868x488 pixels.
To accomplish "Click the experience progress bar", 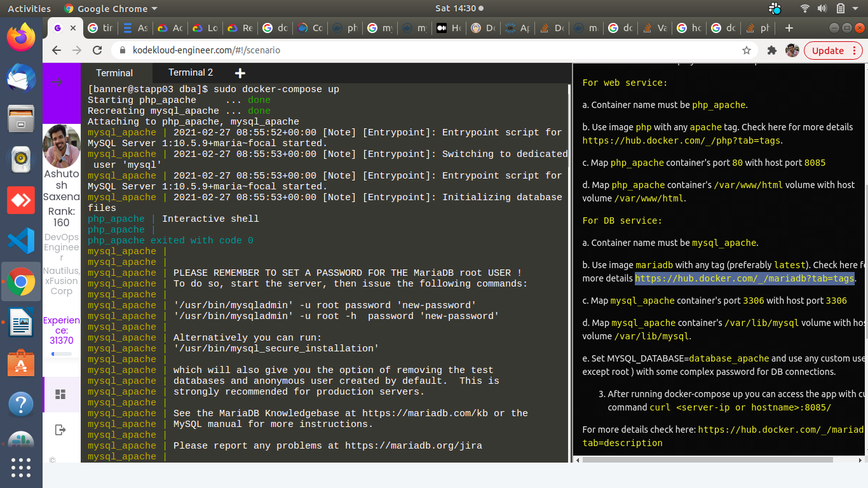I will coord(62,353).
